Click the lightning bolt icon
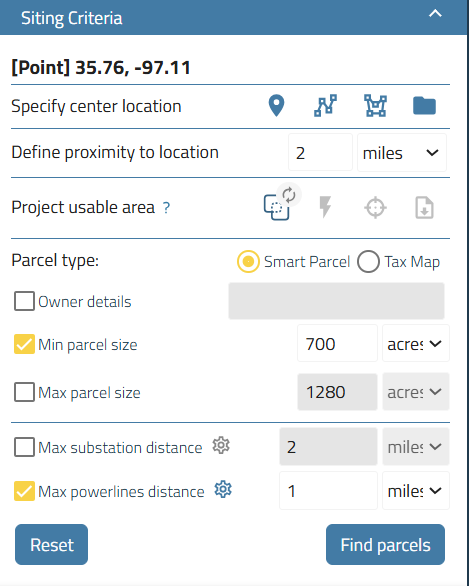469x586 pixels. tap(325, 207)
